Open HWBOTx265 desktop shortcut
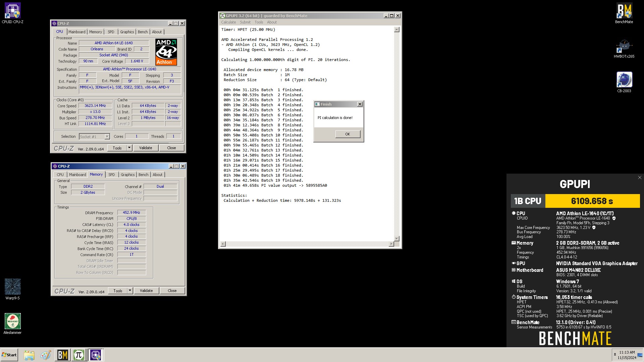 [x=624, y=48]
